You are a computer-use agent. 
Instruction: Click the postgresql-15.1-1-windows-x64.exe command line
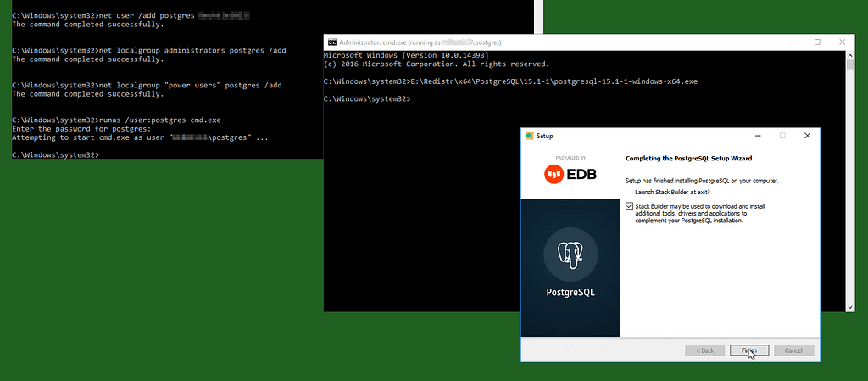(x=510, y=81)
